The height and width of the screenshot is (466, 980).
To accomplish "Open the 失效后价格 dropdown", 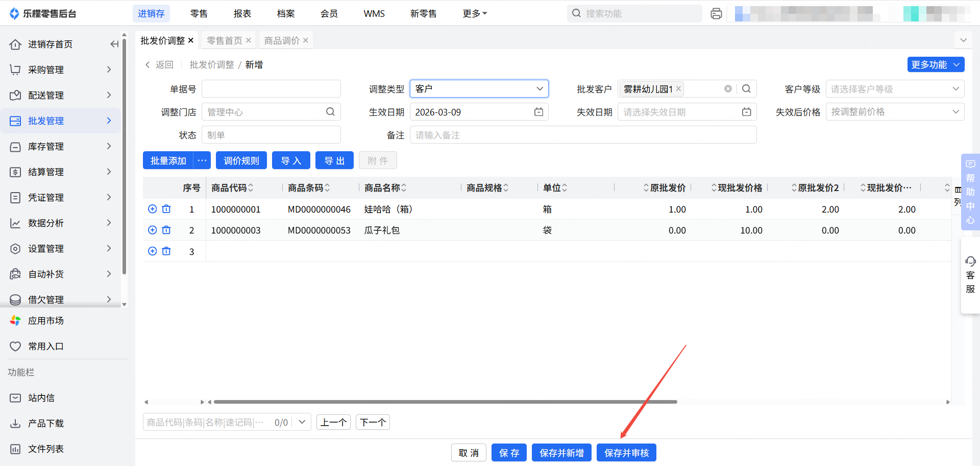I will click(895, 112).
